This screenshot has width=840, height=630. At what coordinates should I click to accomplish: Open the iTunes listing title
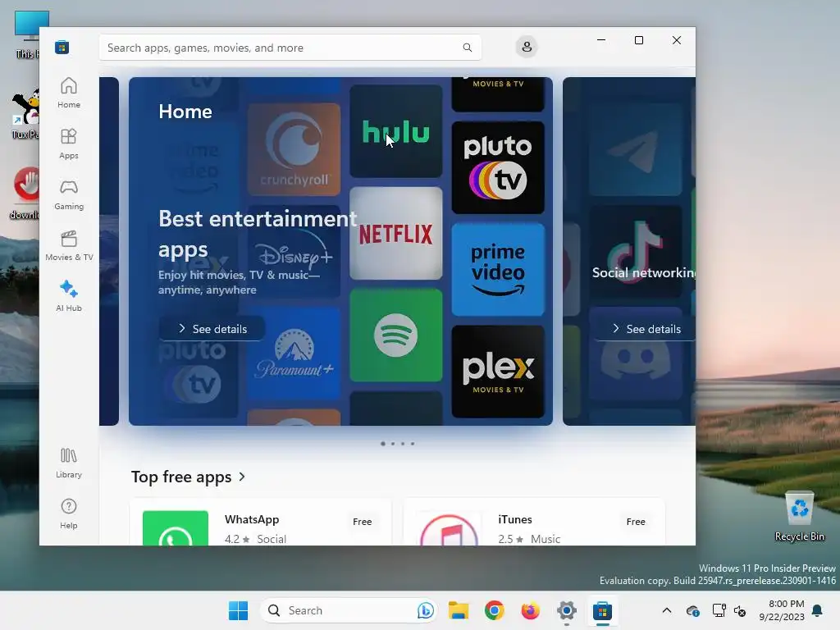click(x=515, y=519)
